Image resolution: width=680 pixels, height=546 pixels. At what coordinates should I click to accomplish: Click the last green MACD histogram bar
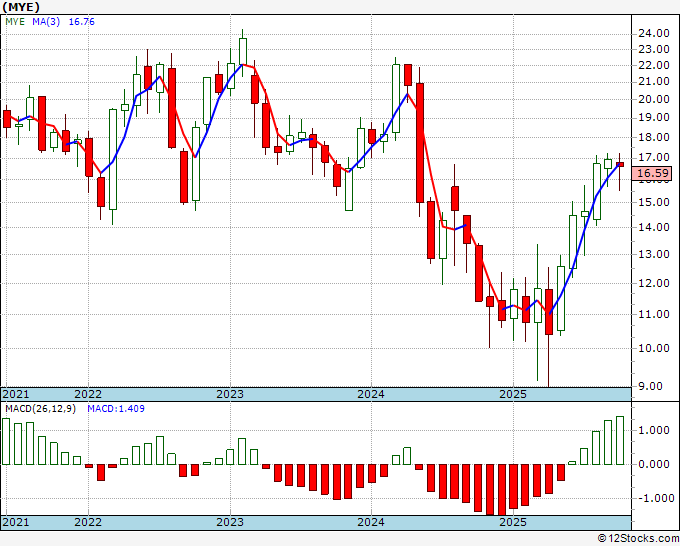tap(620, 441)
